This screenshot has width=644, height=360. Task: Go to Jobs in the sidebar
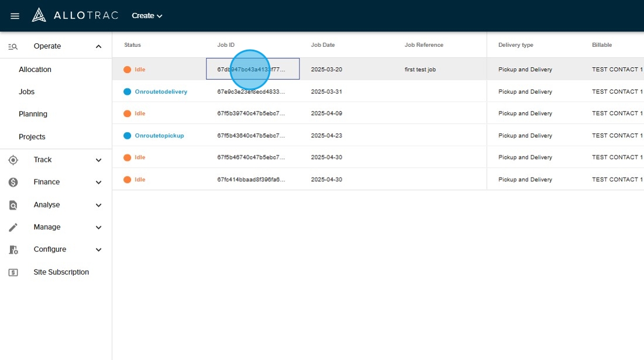pos(27,92)
